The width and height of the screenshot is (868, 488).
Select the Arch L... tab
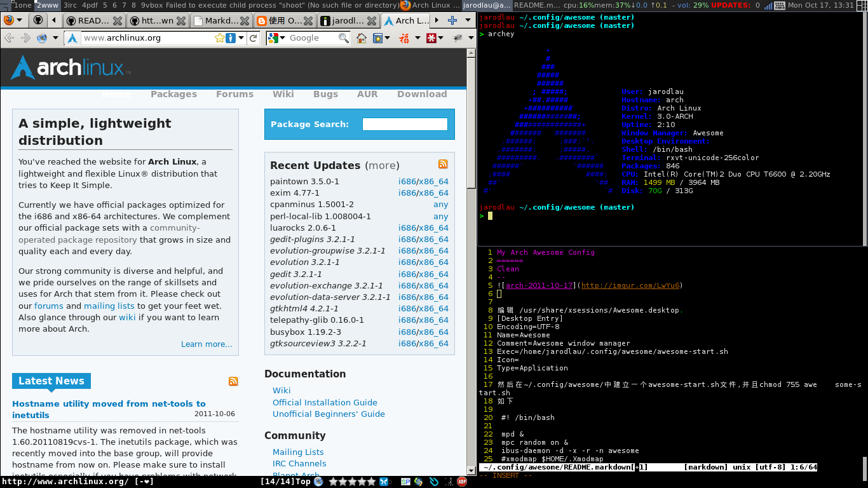pyautogui.click(x=407, y=20)
